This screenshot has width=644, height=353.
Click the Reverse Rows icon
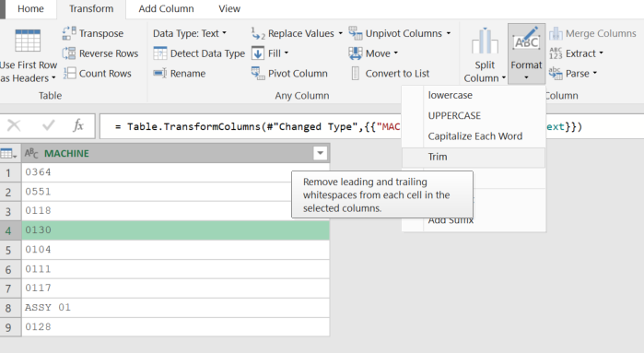[69, 53]
